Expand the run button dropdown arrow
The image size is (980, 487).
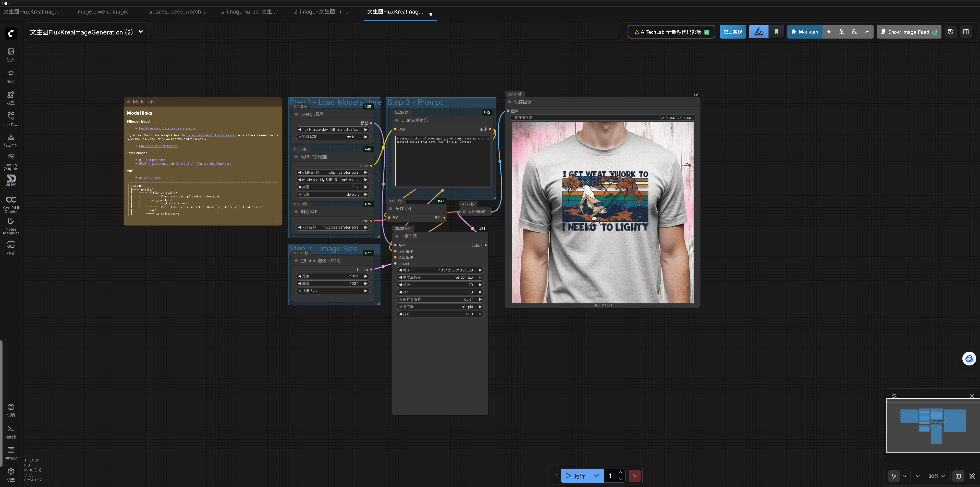[596, 476]
